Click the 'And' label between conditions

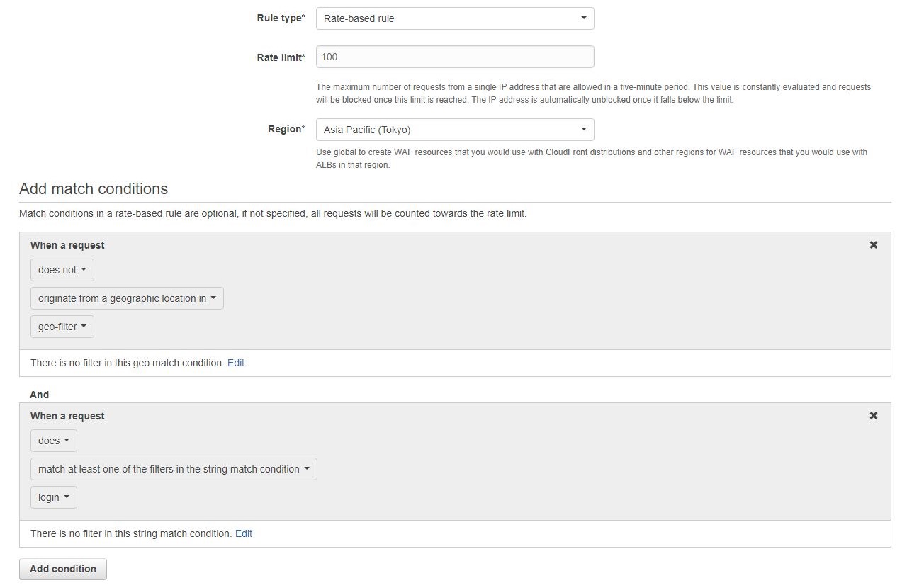(40, 395)
